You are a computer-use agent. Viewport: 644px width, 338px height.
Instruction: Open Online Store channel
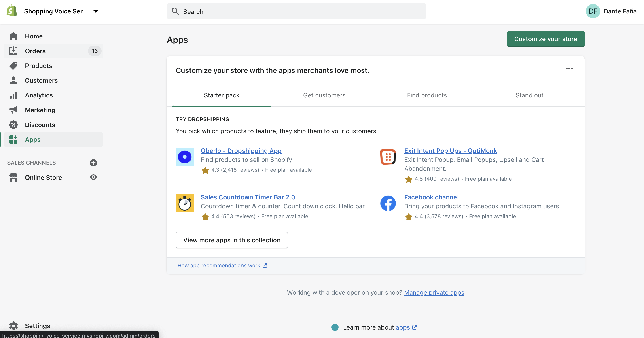coord(44,177)
